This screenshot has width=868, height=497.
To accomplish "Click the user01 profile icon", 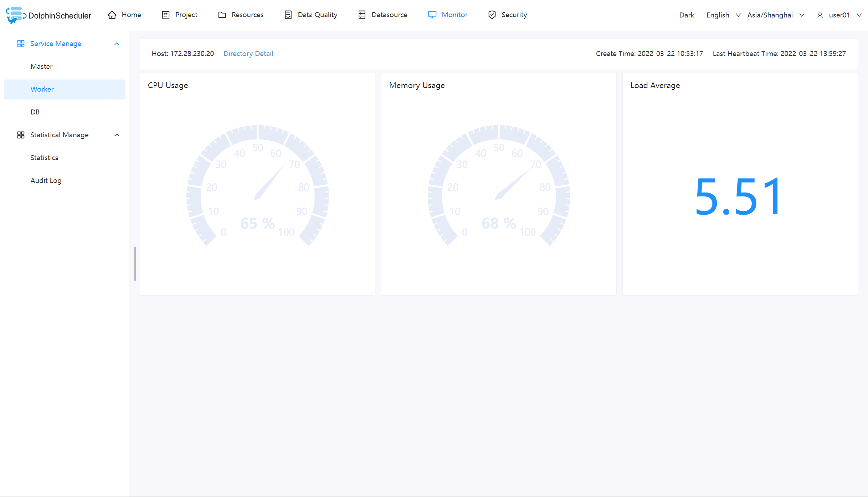I will (820, 15).
